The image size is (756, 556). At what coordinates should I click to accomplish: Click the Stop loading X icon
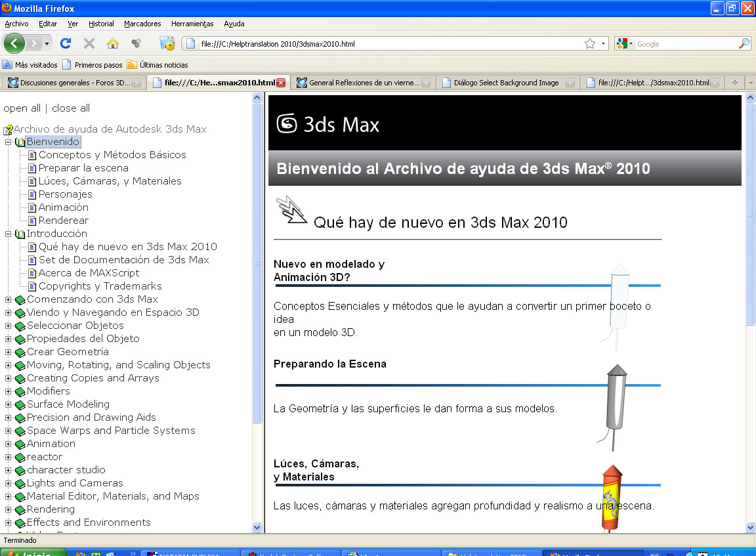point(89,43)
